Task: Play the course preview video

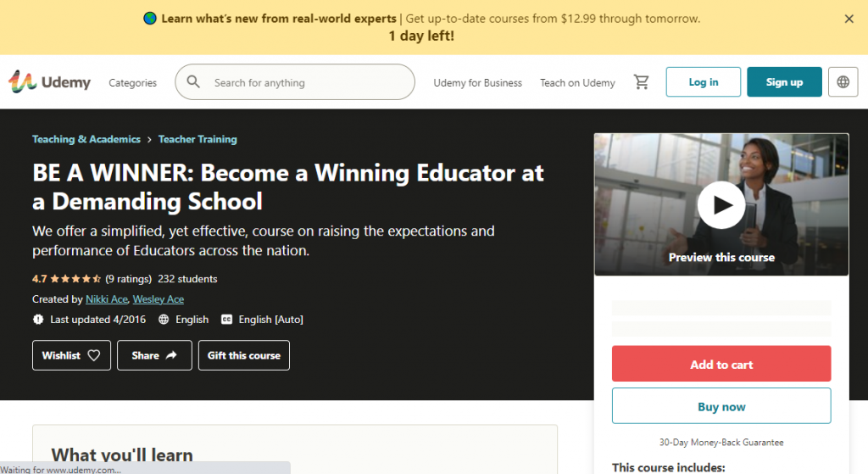Action: [x=721, y=204]
